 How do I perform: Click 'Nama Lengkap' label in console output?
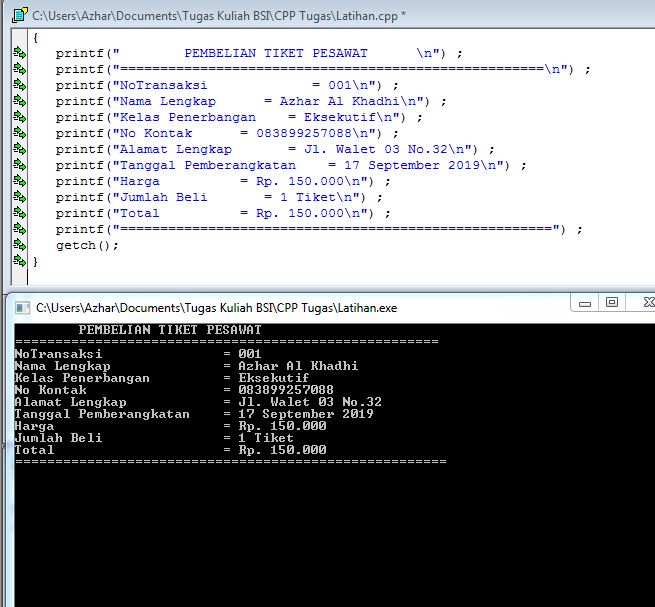(63, 366)
